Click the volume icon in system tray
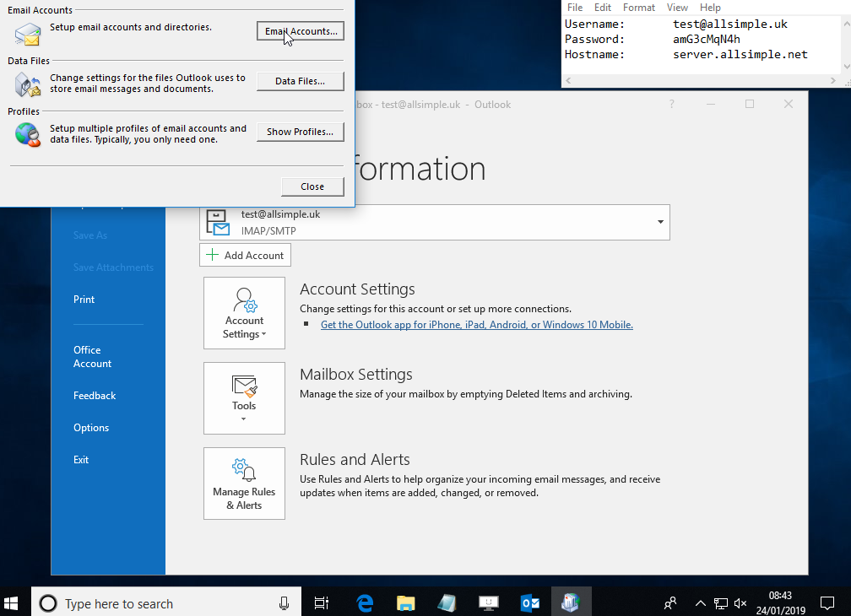Screen dimensions: 851x616 pos(740,602)
